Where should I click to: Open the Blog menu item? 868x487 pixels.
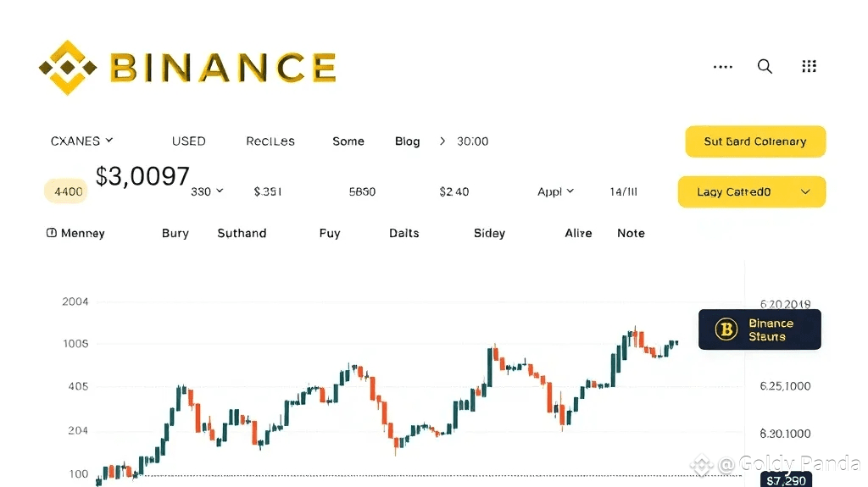click(x=407, y=141)
